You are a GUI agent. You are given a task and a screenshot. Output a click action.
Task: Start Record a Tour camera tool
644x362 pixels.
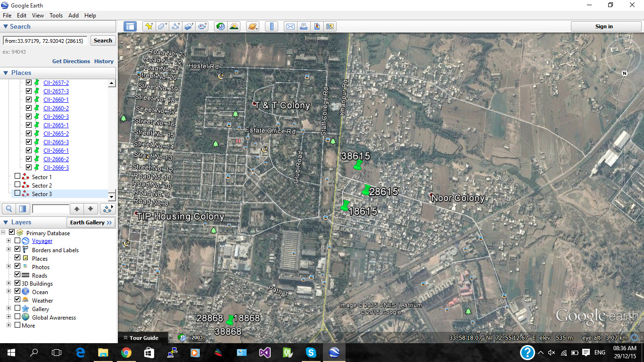(203, 26)
